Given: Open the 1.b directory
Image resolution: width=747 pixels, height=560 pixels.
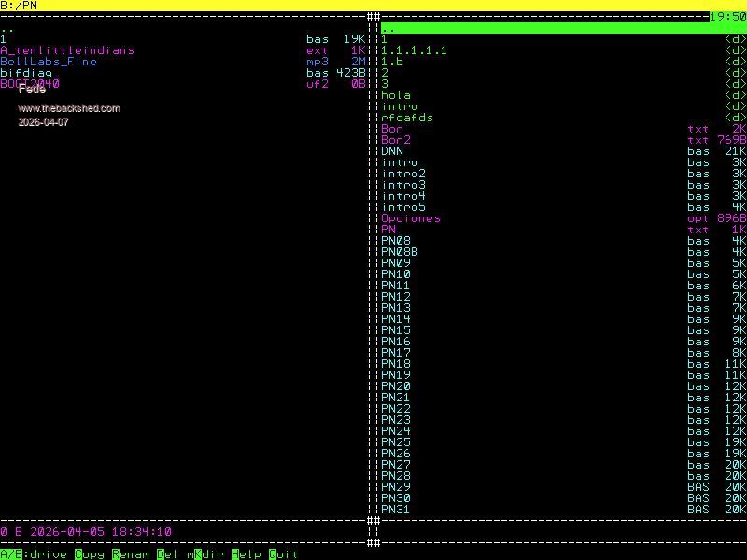Looking at the screenshot, I should pyautogui.click(x=392, y=62).
